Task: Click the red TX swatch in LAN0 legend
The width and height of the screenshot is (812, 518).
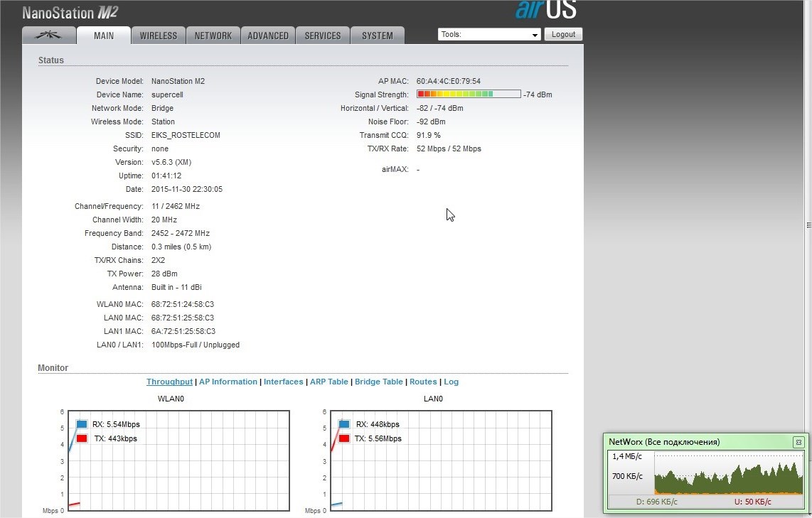Action: (x=344, y=438)
